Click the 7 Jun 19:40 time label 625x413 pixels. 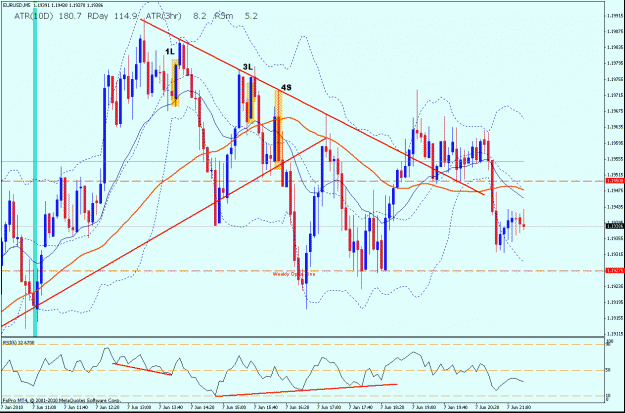455,408
